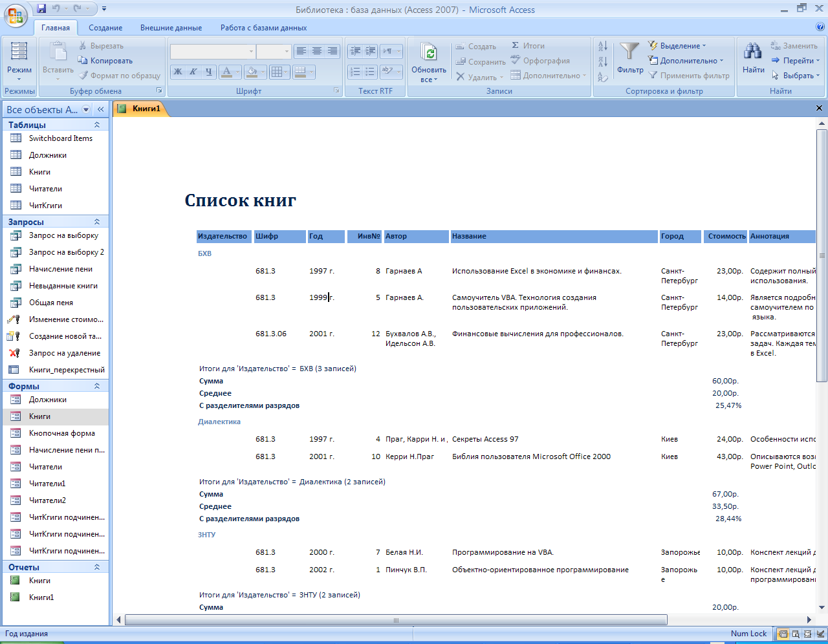The height and width of the screenshot is (644, 828).
Task: Click the Режим view button icon
Action: pos(19,52)
